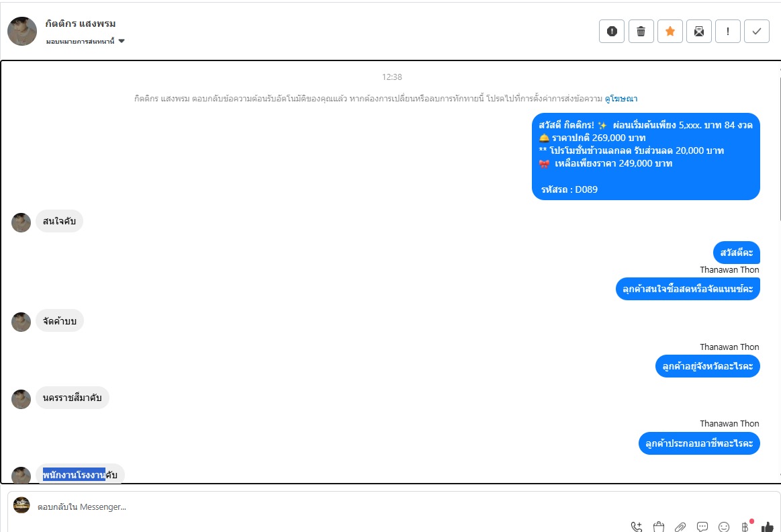
Task: Open saved replies speech bubble icon
Action: 702,527
